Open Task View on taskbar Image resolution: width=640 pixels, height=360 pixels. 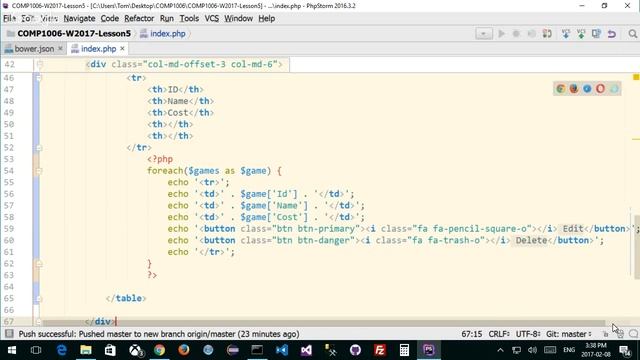coord(36,350)
